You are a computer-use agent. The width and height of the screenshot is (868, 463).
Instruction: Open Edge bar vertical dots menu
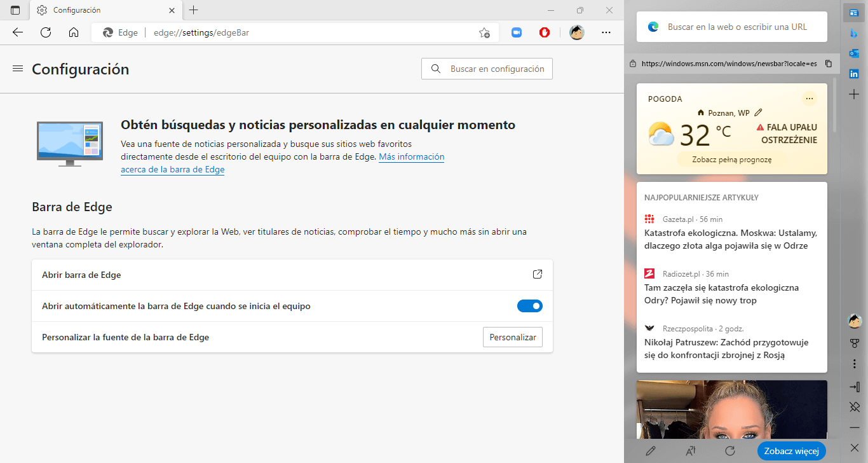[855, 364]
